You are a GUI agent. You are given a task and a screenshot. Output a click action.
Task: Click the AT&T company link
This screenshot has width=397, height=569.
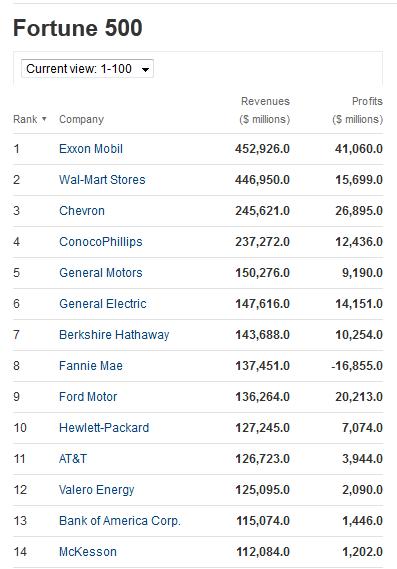click(73, 459)
